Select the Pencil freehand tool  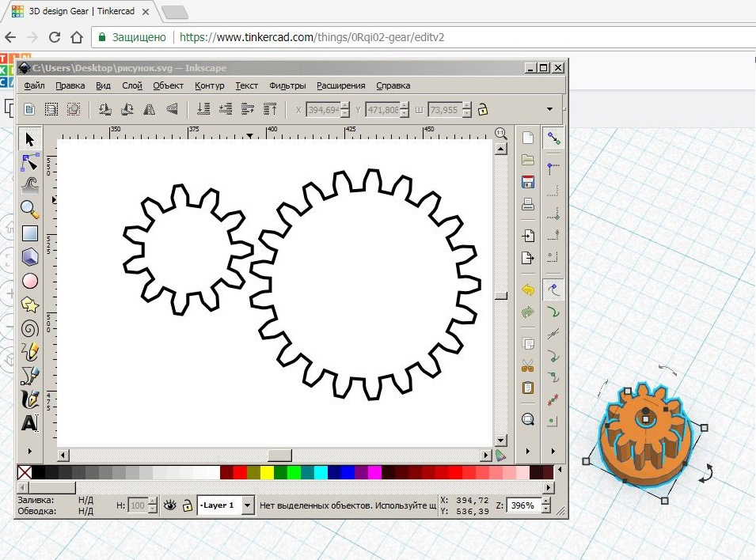[x=30, y=352]
